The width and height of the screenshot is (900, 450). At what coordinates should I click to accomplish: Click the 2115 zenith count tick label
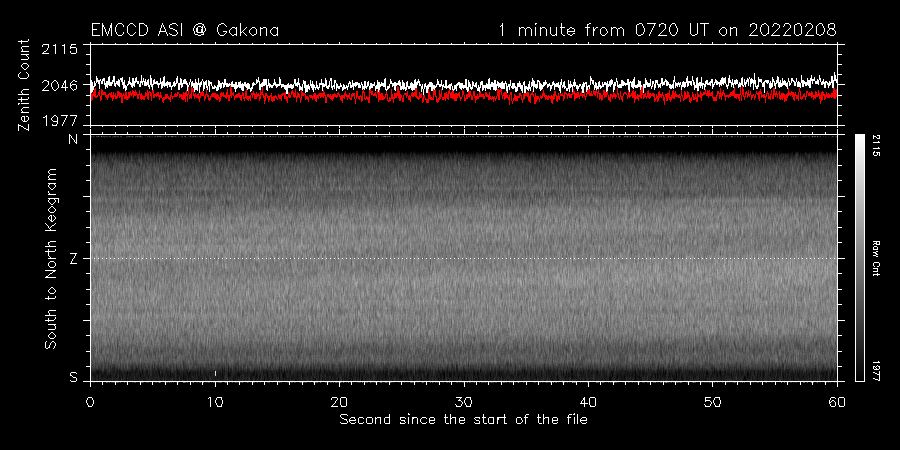tap(60, 50)
